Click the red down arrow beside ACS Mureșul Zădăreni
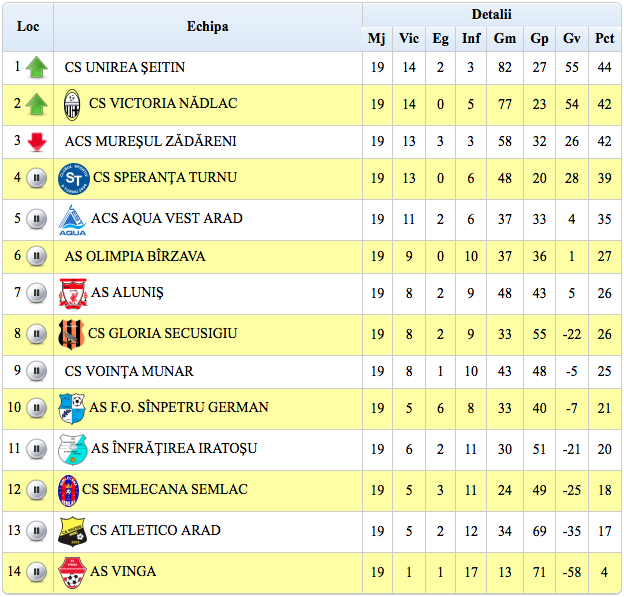 tap(37, 141)
